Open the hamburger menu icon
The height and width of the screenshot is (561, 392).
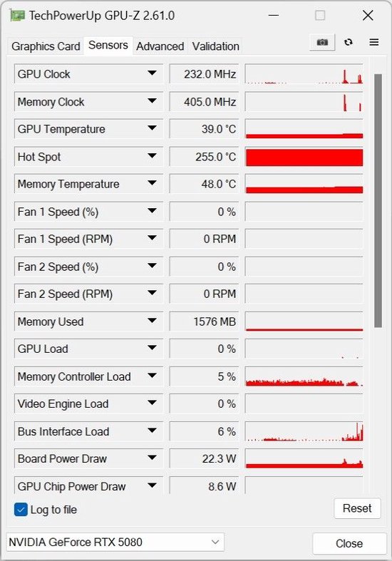click(x=373, y=42)
